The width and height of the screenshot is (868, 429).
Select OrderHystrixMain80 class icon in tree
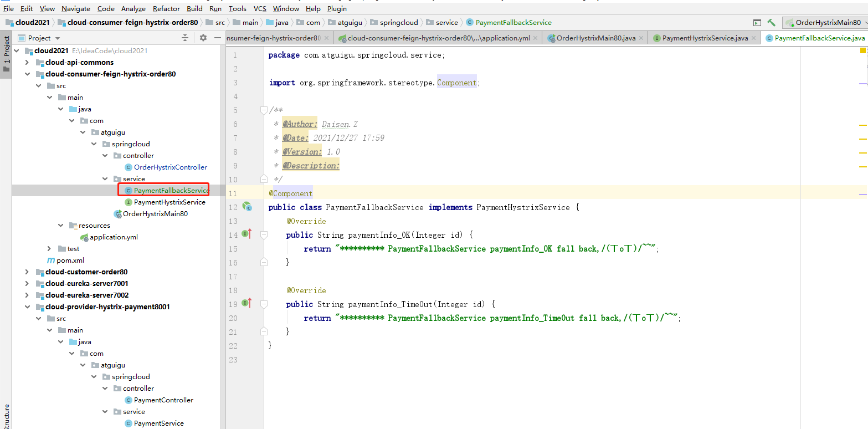(x=117, y=213)
